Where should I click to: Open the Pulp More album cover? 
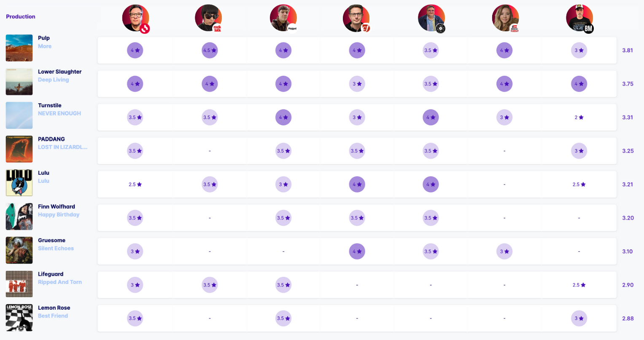pyautogui.click(x=19, y=48)
